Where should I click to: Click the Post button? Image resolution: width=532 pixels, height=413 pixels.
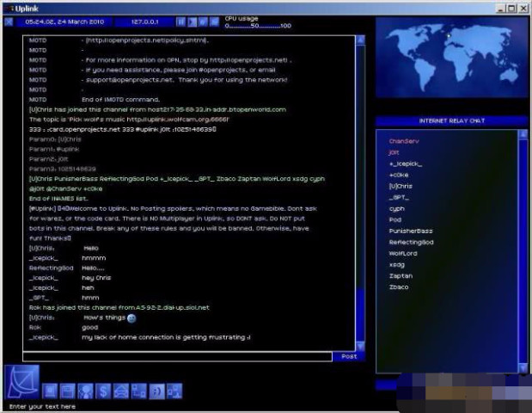point(348,356)
